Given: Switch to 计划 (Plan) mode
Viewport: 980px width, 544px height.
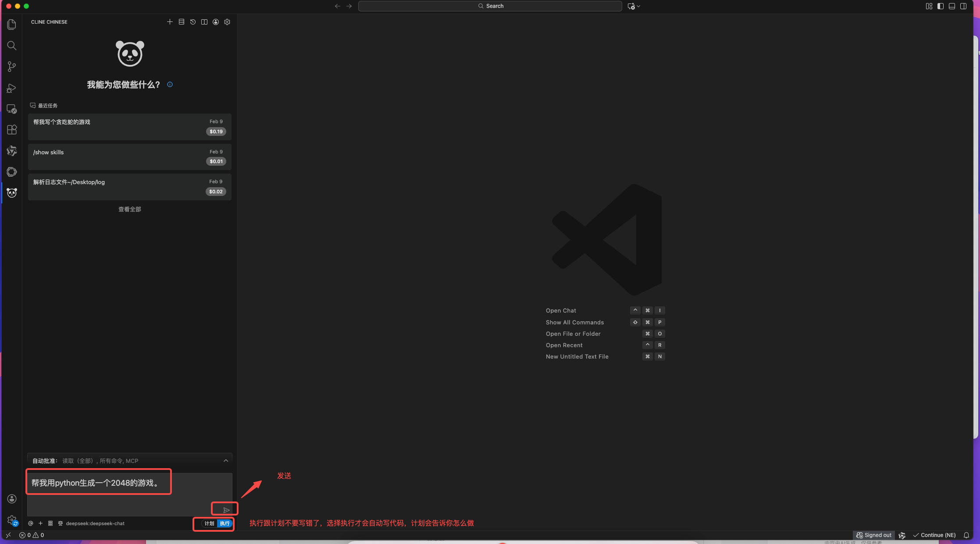Looking at the screenshot, I should pos(209,523).
